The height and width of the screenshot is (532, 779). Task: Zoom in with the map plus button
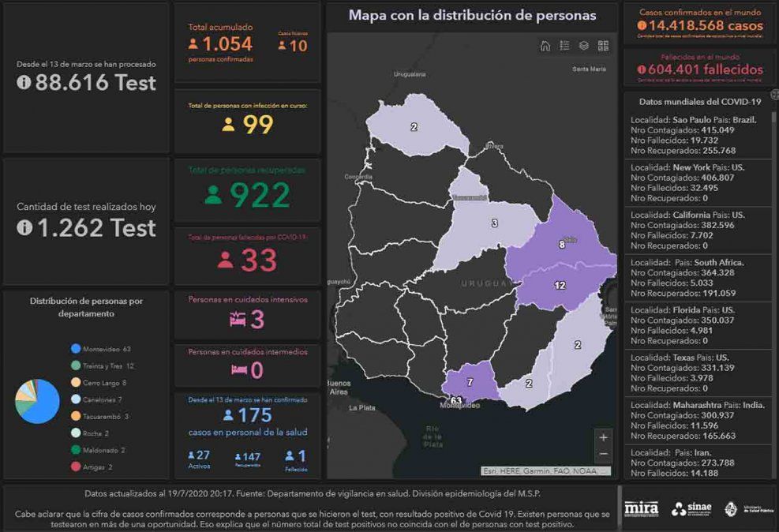click(x=604, y=437)
